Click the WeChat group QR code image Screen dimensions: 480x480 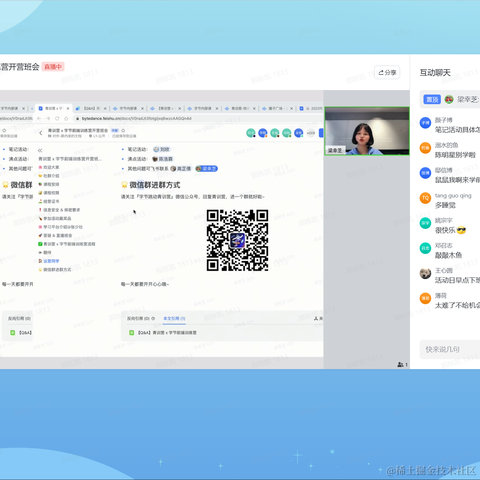coord(237,240)
